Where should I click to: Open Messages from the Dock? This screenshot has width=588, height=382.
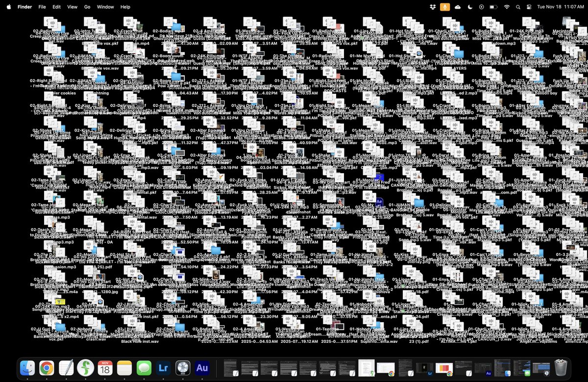[144, 368]
